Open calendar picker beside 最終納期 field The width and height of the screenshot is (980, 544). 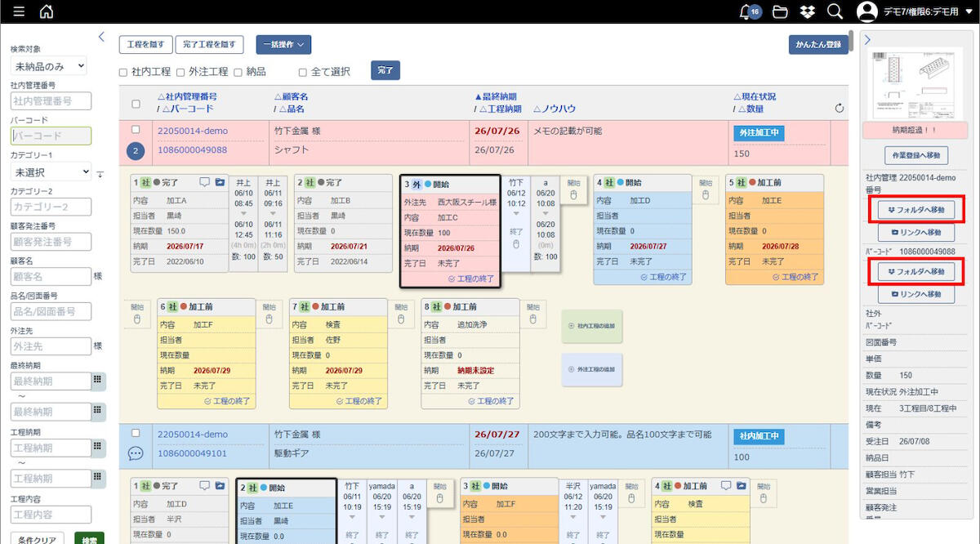(x=98, y=381)
